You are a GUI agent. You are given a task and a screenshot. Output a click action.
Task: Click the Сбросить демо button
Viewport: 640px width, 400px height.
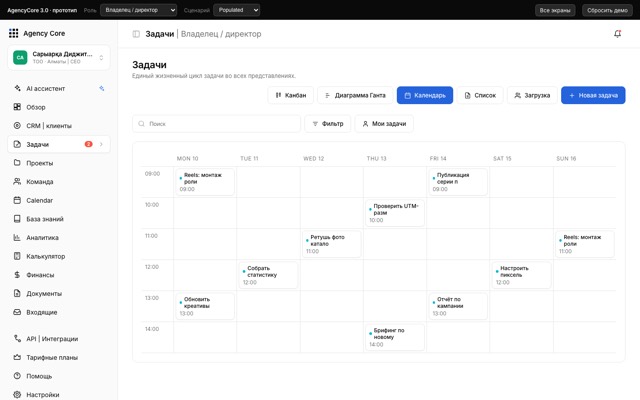click(x=607, y=10)
